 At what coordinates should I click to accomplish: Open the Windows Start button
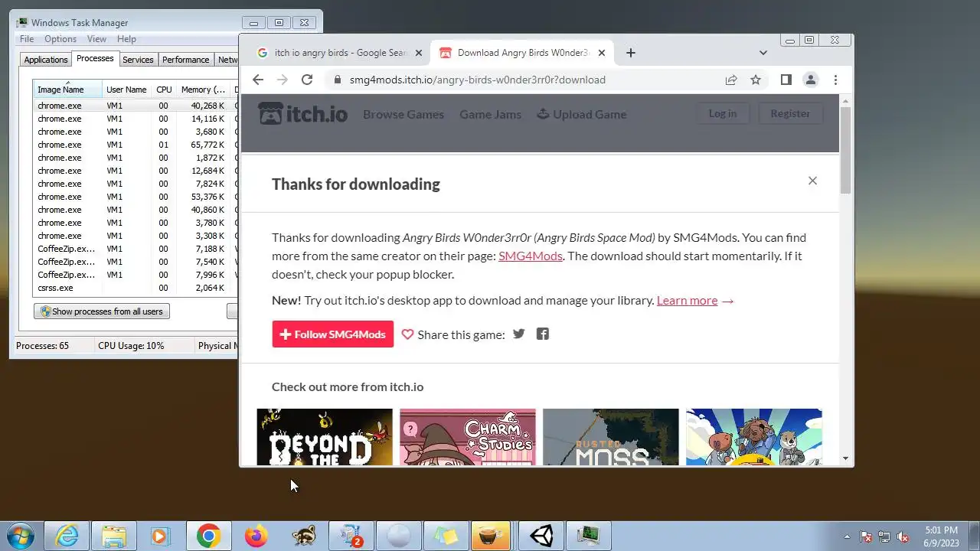(19, 536)
